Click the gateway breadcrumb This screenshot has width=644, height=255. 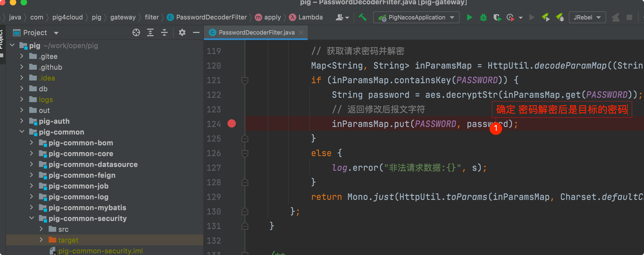[x=123, y=17]
